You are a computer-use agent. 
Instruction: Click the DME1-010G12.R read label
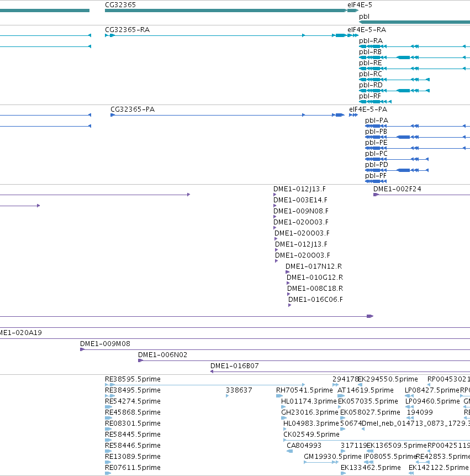point(314,277)
